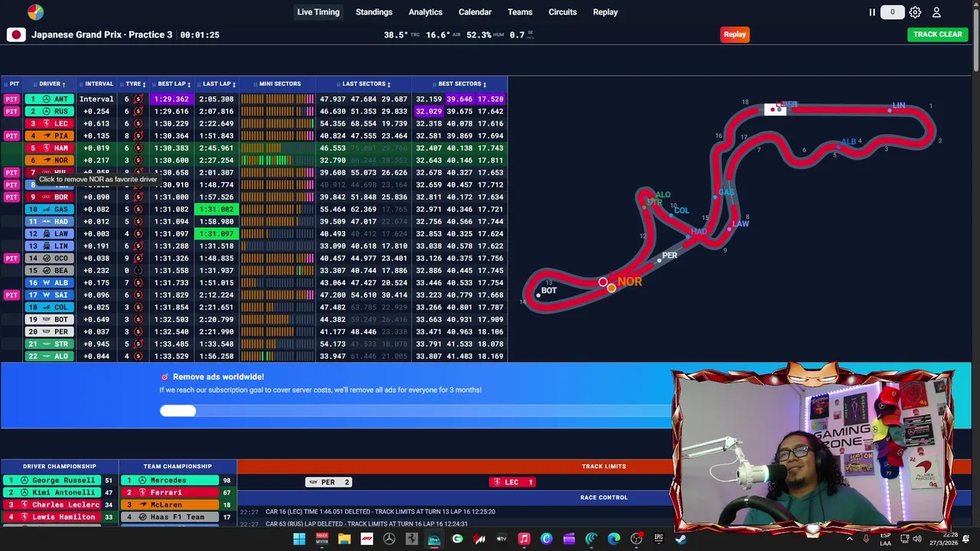Open Voicemeeter from the taskbar
980x551 pixels.
tap(322, 539)
